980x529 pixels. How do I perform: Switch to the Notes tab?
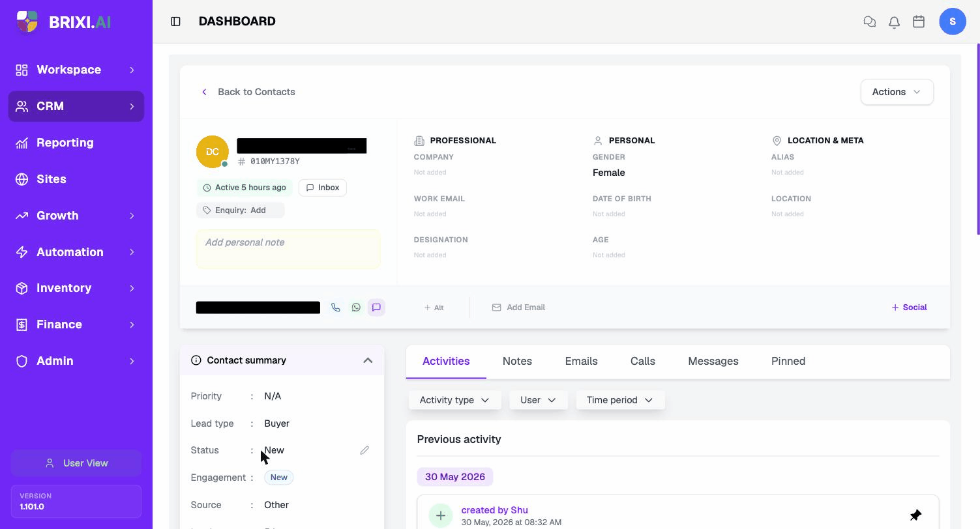pyautogui.click(x=517, y=361)
